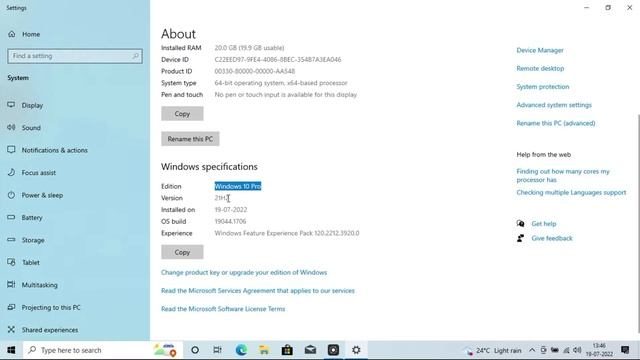Click the Give feedback link

(552, 238)
